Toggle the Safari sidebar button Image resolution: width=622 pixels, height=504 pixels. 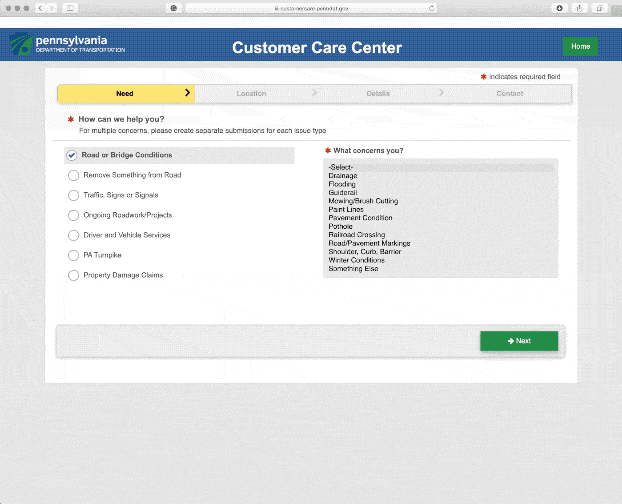click(x=70, y=8)
